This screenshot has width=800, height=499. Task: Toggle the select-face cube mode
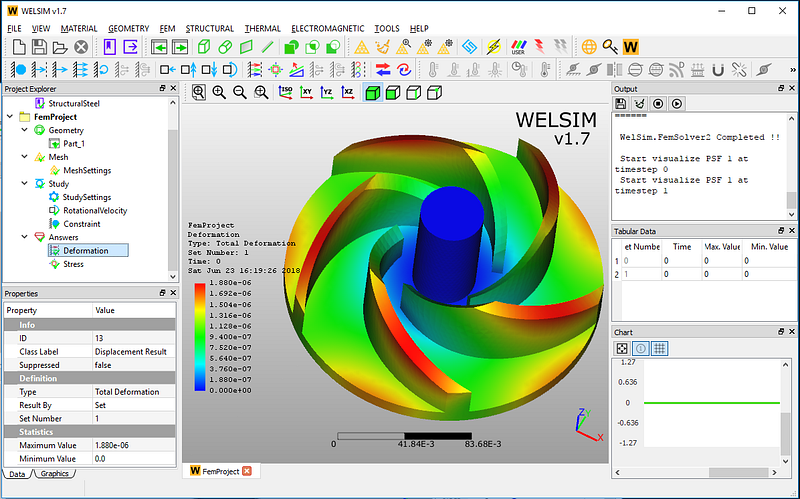coord(393,93)
